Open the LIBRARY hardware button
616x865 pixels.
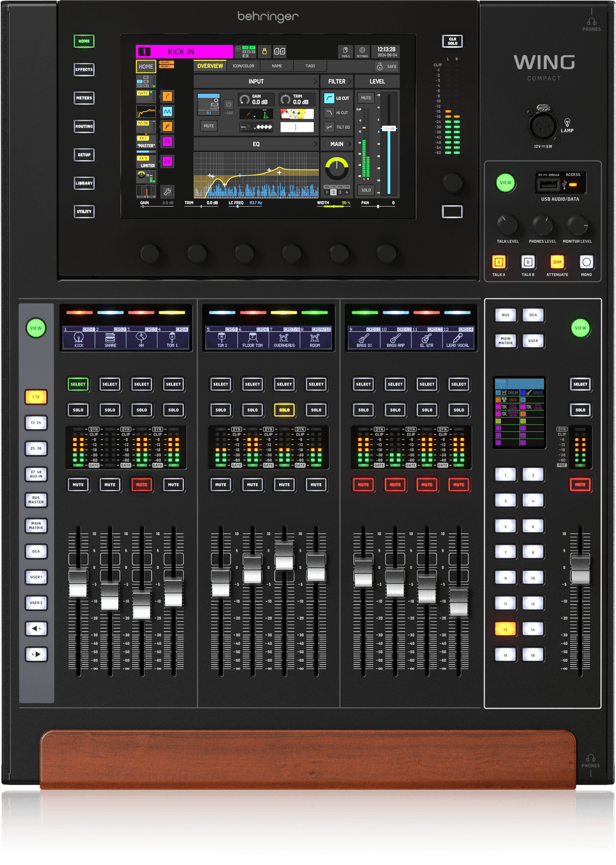(84, 183)
